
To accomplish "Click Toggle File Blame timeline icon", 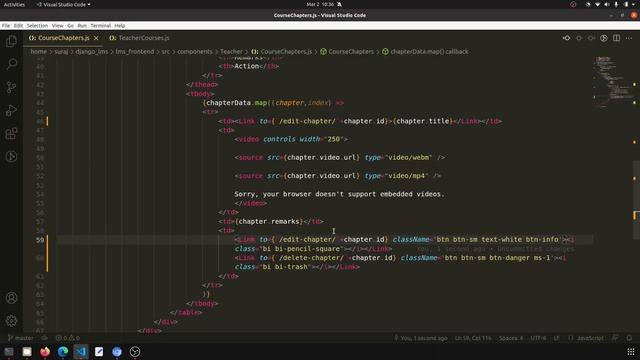I will point(604,38).
